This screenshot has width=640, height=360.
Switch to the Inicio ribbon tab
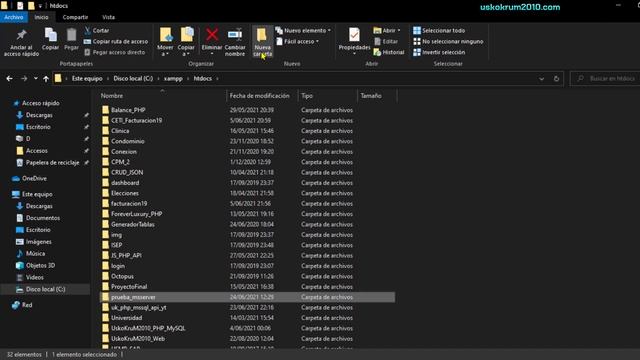[41, 17]
